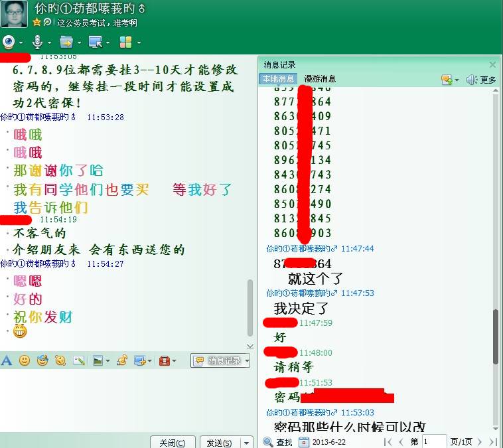
Task: Switch to the 本地消息 tab
Action: coord(278,79)
